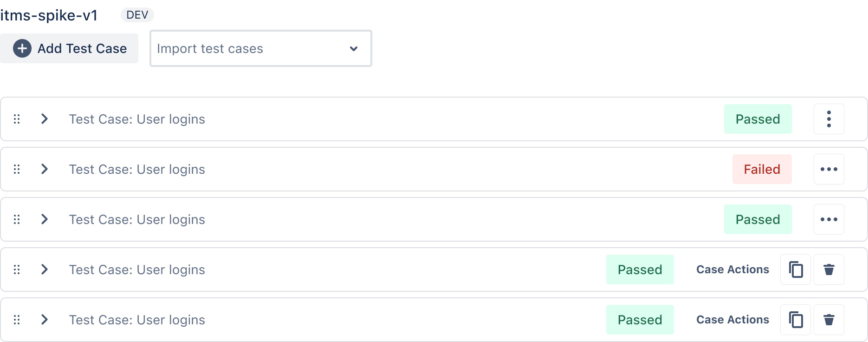Open horizontal ellipsis menu on the Failed test case

tap(829, 169)
